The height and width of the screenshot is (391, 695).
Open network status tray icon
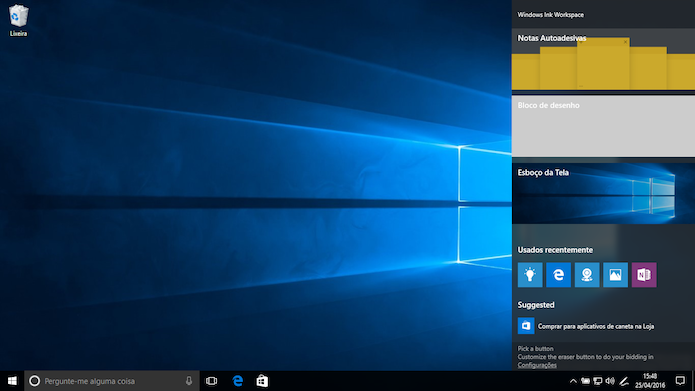point(598,381)
